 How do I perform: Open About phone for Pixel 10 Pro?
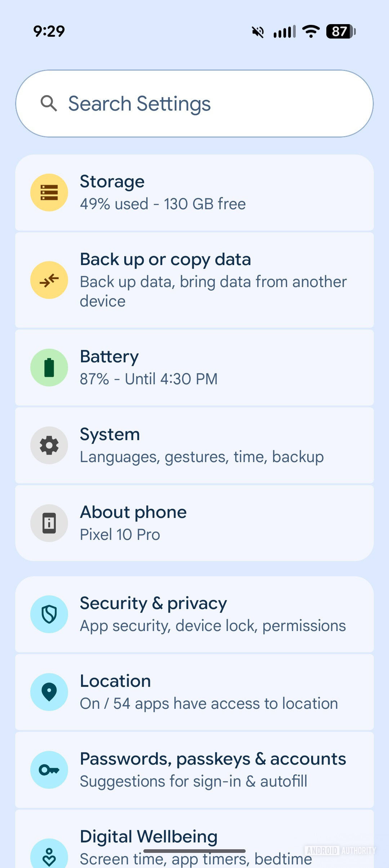point(194,523)
